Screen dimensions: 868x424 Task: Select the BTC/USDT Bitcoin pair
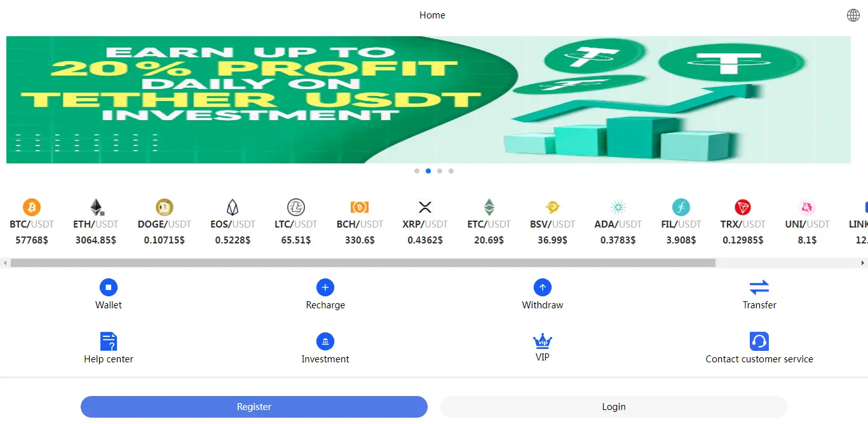pyautogui.click(x=32, y=222)
